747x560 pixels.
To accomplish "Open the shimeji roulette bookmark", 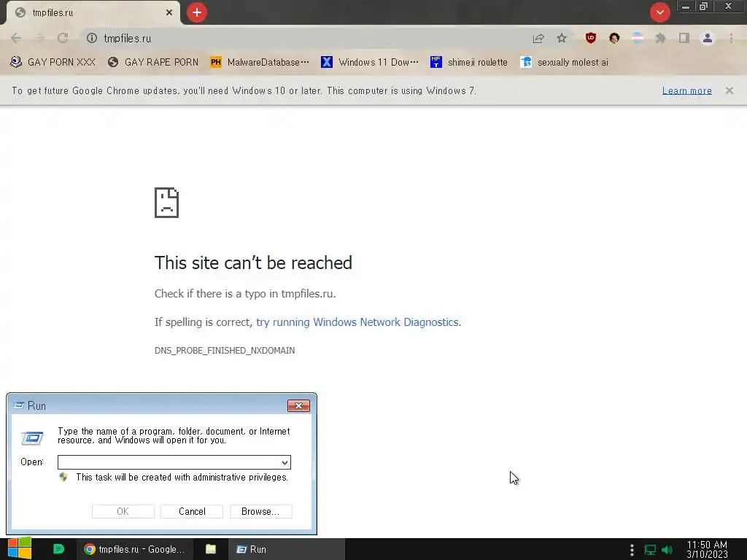I will point(469,63).
